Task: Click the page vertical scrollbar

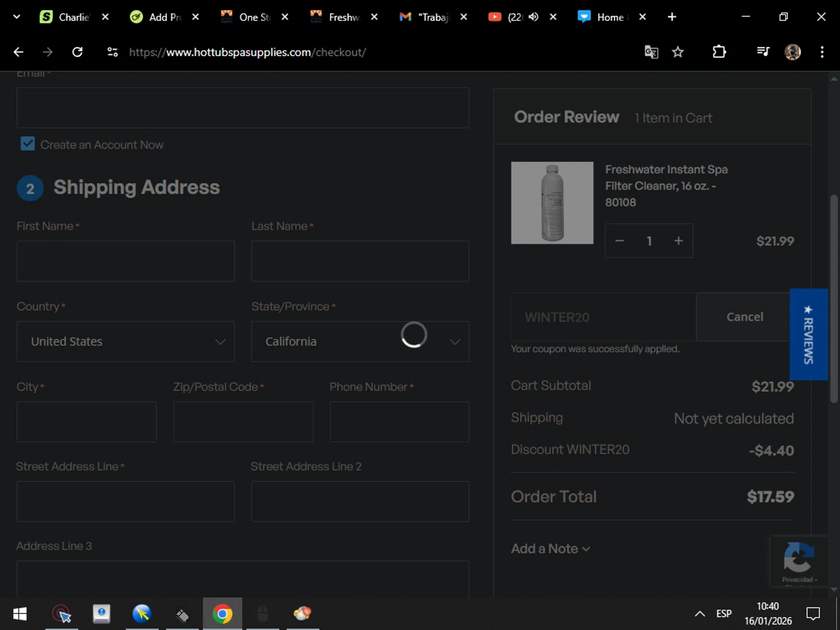Action: (834, 298)
